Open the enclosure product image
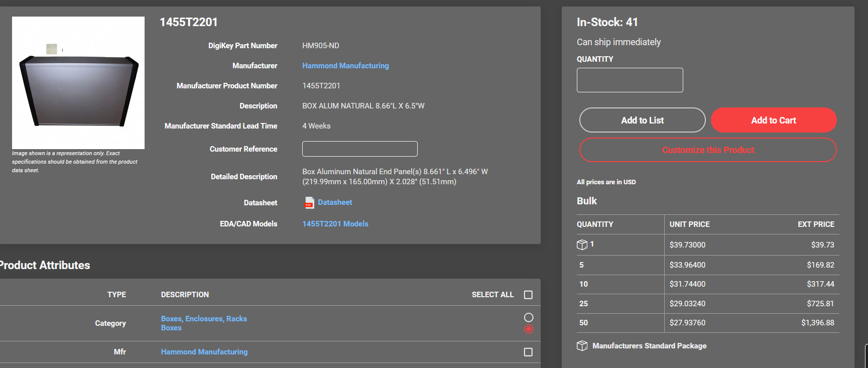868x368 pixels. (78, 83)
